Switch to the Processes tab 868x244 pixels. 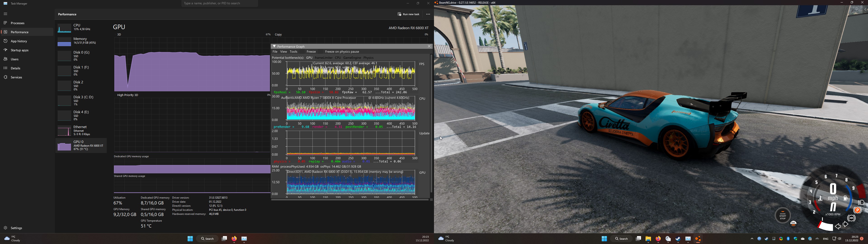pyautogui.click(x=18, y=23)
